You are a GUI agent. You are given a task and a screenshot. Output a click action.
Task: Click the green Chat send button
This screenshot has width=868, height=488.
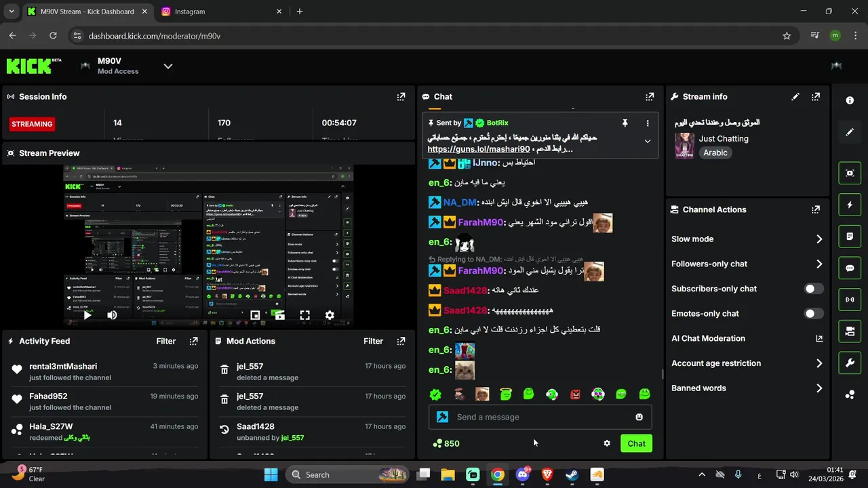pos(636,443)
